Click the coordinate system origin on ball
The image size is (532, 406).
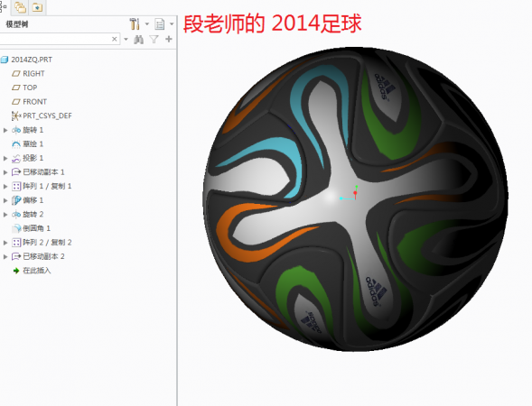tap(355, 193)
